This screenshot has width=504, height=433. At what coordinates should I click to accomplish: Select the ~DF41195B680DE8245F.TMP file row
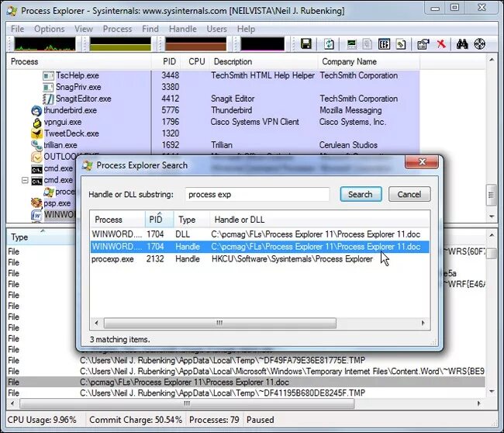coord(246,393)
